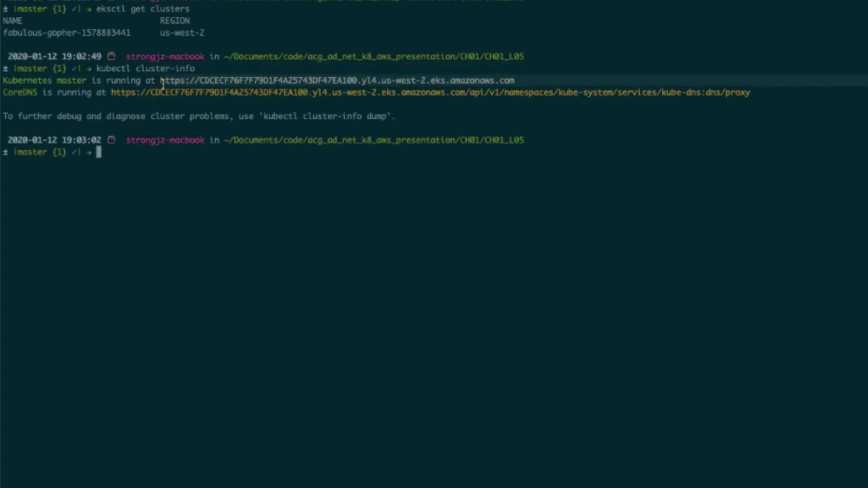The height and width of the screenshot is (488, 868).
Task: Click the directory path after 19:02:49 timestamp
Action: 373,56
